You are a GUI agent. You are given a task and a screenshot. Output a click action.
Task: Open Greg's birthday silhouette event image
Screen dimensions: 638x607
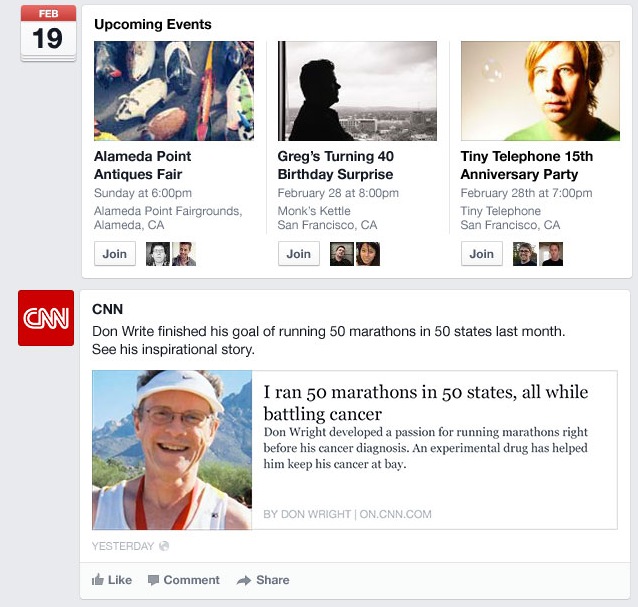357,91
